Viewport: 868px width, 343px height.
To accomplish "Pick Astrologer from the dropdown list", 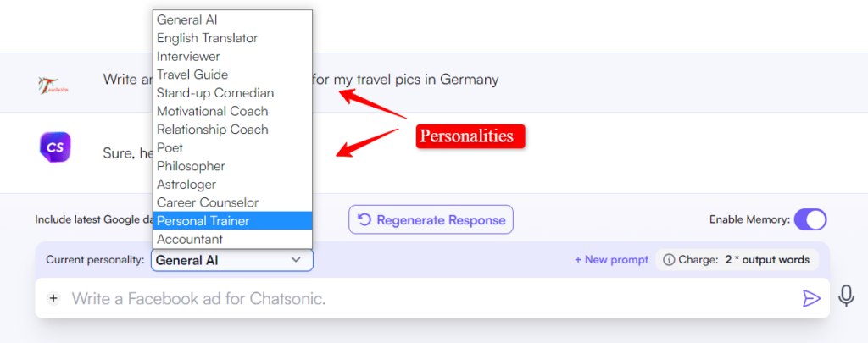I will [x=232, y=185].
